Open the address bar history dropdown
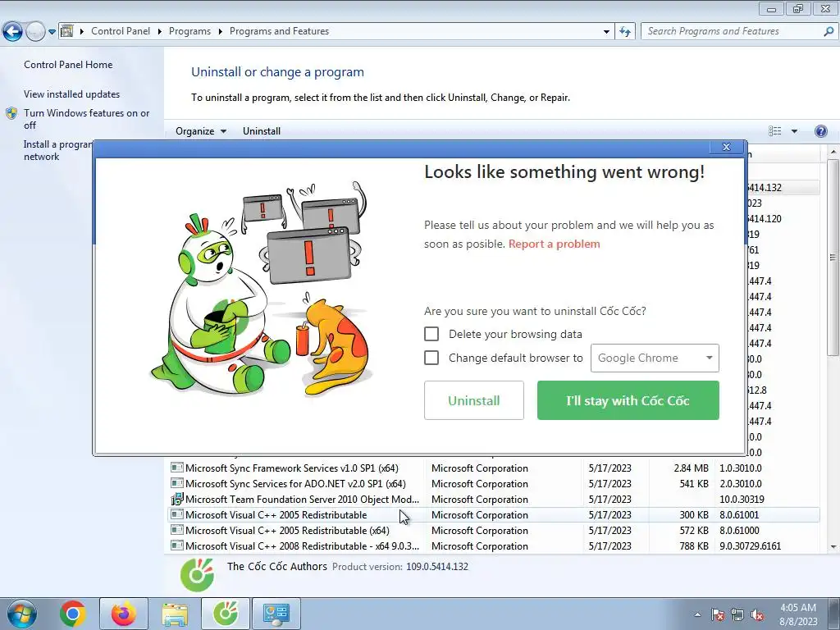This screenshot has height=630, width=840. [606, 32]
